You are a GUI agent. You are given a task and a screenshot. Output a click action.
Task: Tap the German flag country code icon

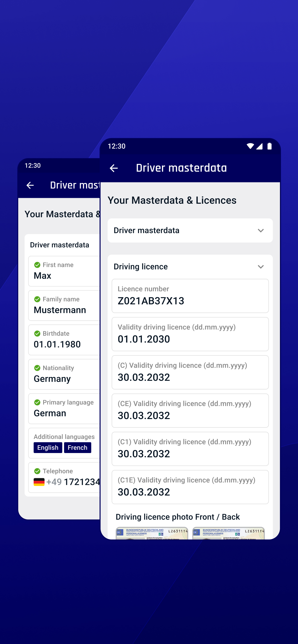pyautogui.click(x=39, y=482)
